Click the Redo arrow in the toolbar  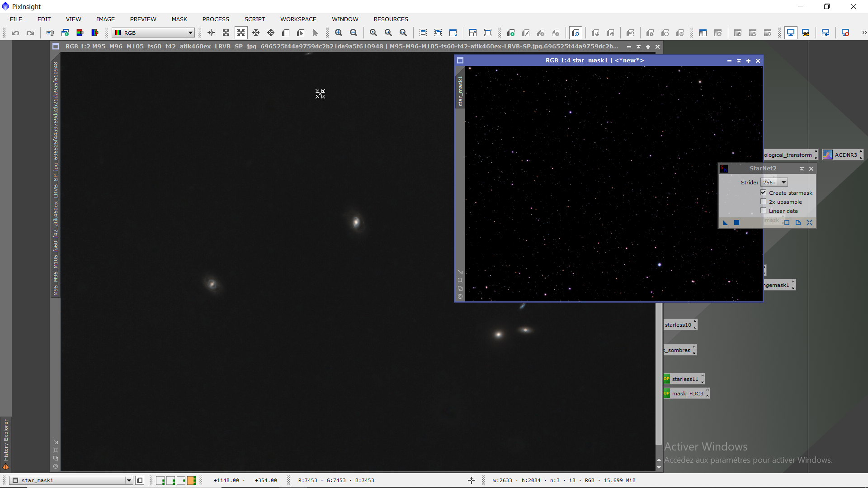[30, 33]
